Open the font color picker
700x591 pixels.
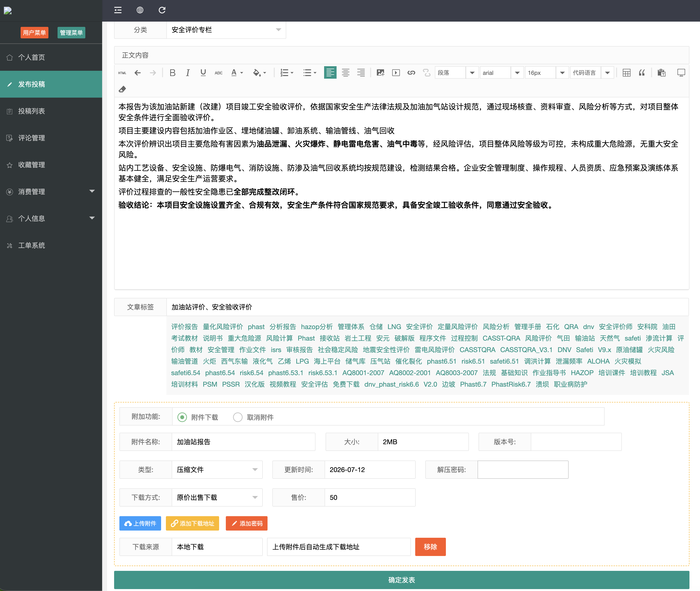(x=237, y=73)
